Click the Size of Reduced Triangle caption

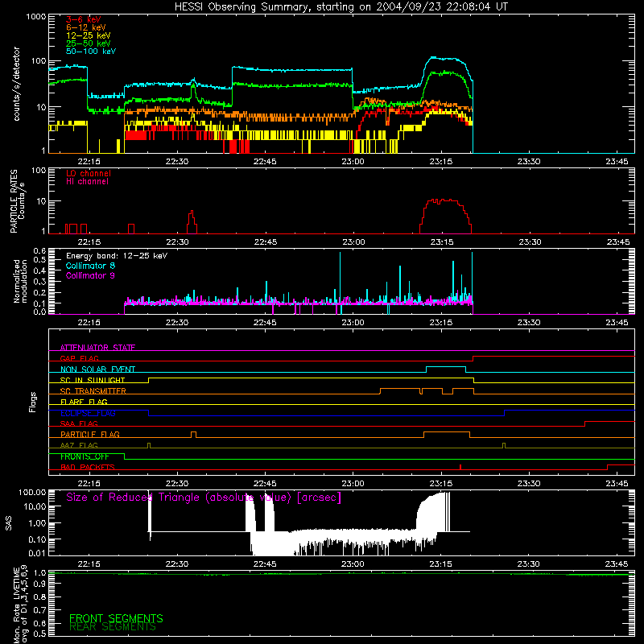point(204,497)
